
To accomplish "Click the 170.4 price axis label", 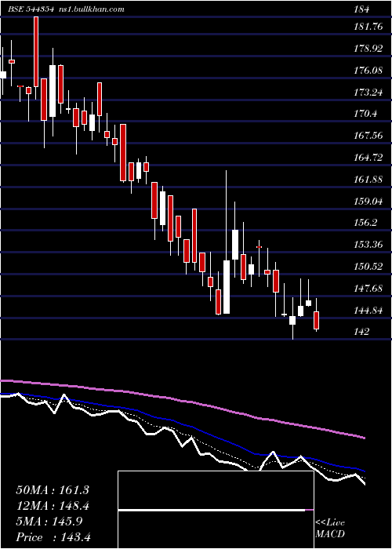I will click(366, 114).
